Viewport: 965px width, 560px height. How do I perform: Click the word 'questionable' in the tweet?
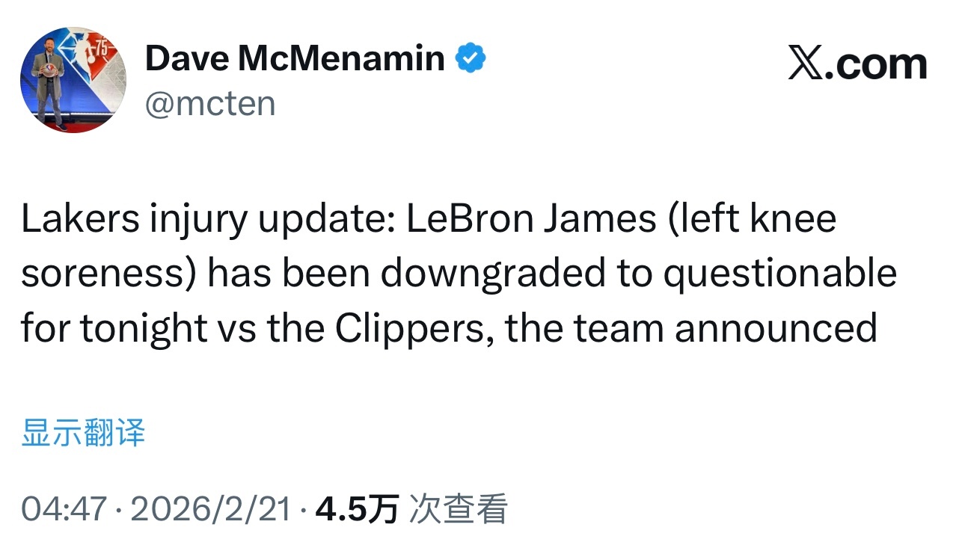click(780, 274)
